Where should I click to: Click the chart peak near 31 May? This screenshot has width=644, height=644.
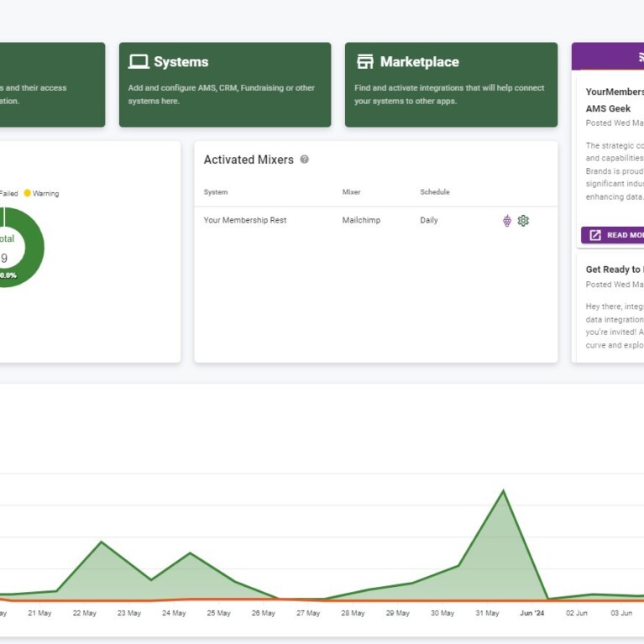point(503,491)
